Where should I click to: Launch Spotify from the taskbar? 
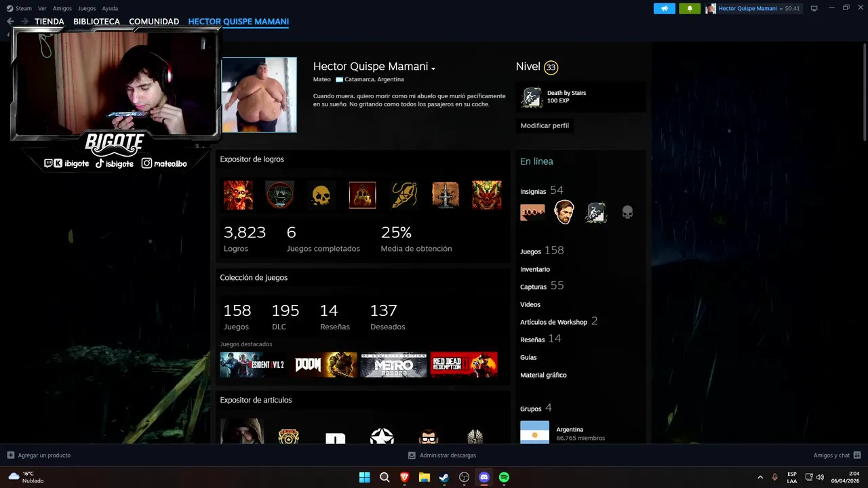coord(504,477)
